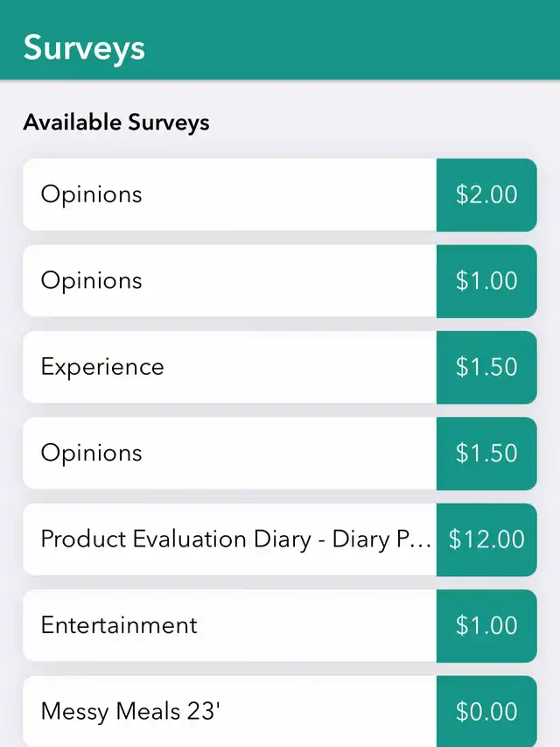Open the Messy Meals 23' survey
Viewport: 560px width, 747px height.
(130, 711)
